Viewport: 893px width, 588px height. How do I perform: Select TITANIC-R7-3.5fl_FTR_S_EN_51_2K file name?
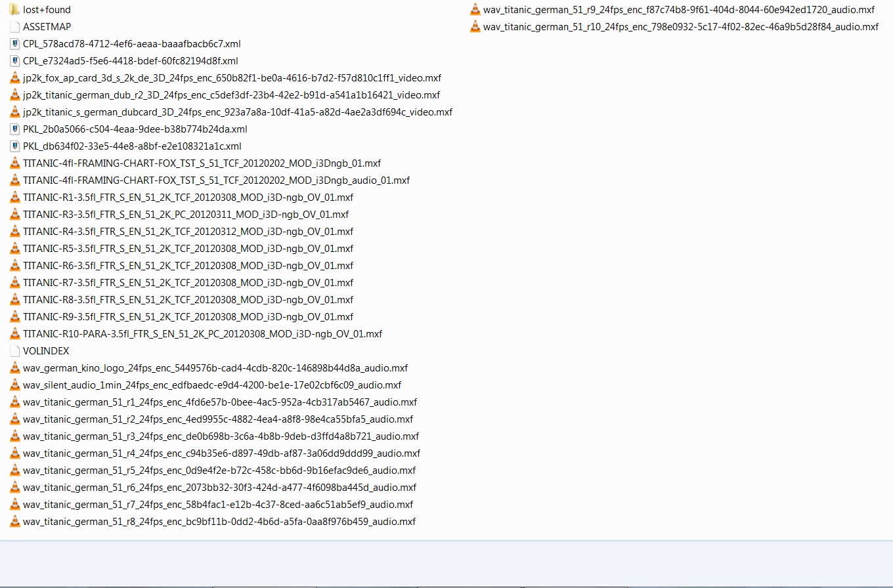tap(188, 283)
